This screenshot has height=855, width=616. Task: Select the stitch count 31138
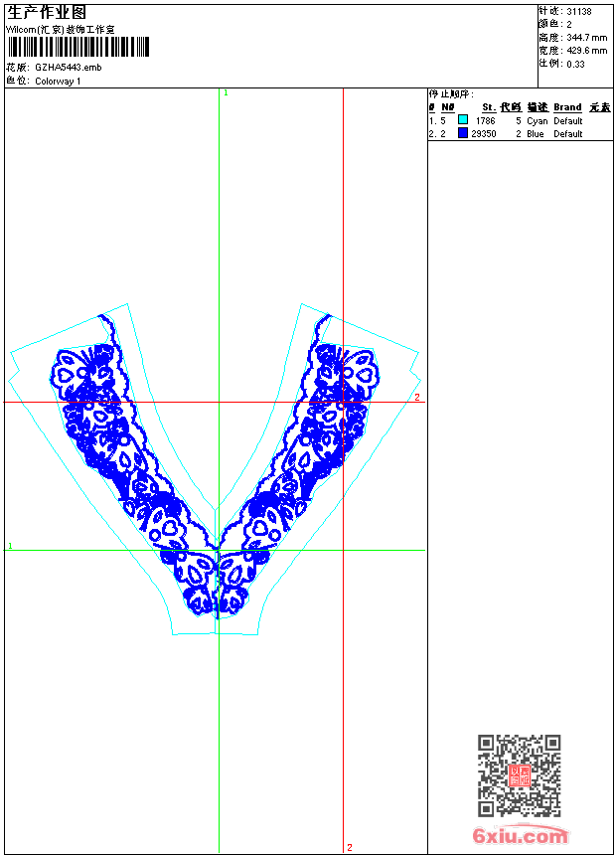point(579,12)
